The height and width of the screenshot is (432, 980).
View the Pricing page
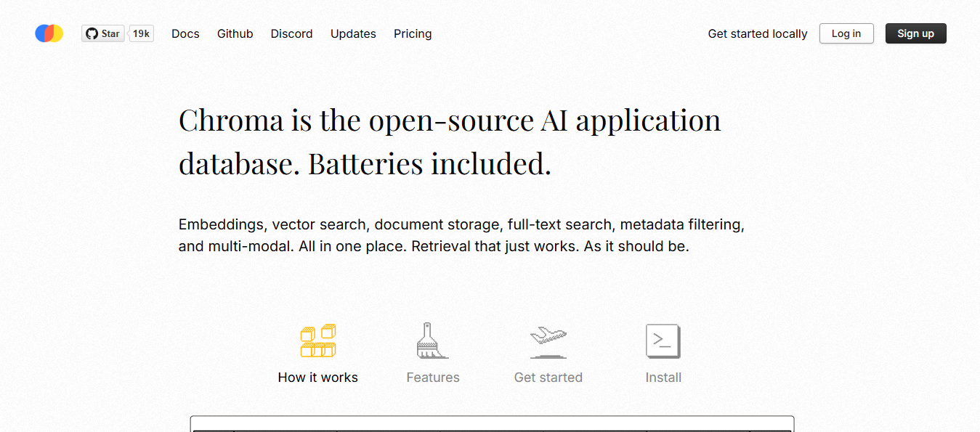click(x=413, y=33)
